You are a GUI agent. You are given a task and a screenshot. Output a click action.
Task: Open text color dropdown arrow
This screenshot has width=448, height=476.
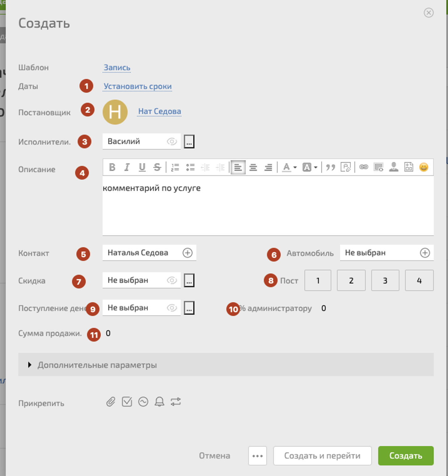coord(295,167)
